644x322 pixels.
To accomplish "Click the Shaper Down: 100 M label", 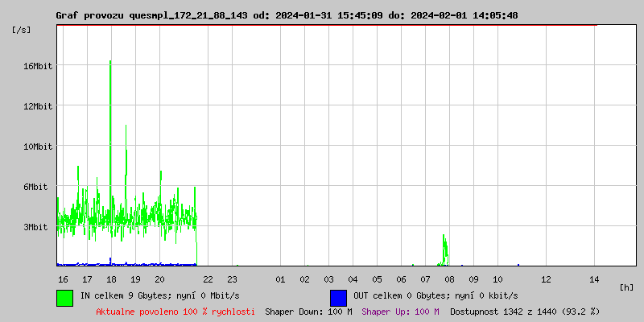I will (x=309, y=312).
